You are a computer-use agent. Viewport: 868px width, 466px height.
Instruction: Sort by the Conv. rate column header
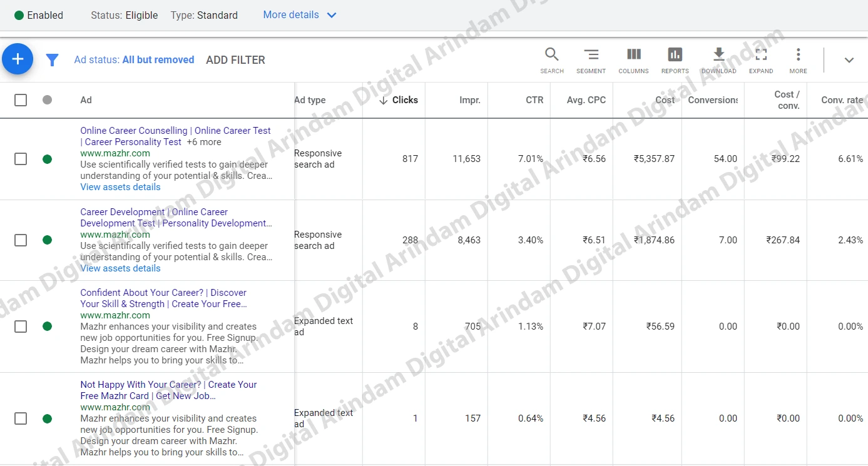point(842,100)
